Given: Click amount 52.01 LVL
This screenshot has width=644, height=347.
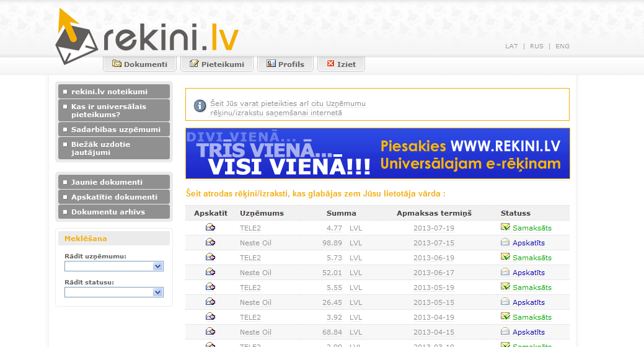Looking at the screenshot, I should click(342, 273).
